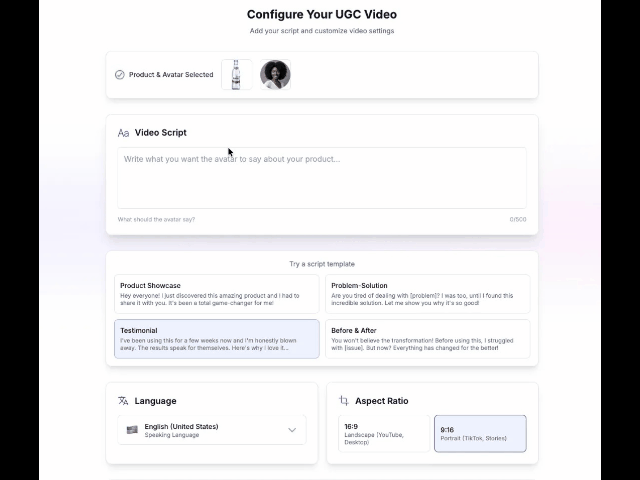
Task: Expand the language selector chevron arrow
Action: click(292, 430)
